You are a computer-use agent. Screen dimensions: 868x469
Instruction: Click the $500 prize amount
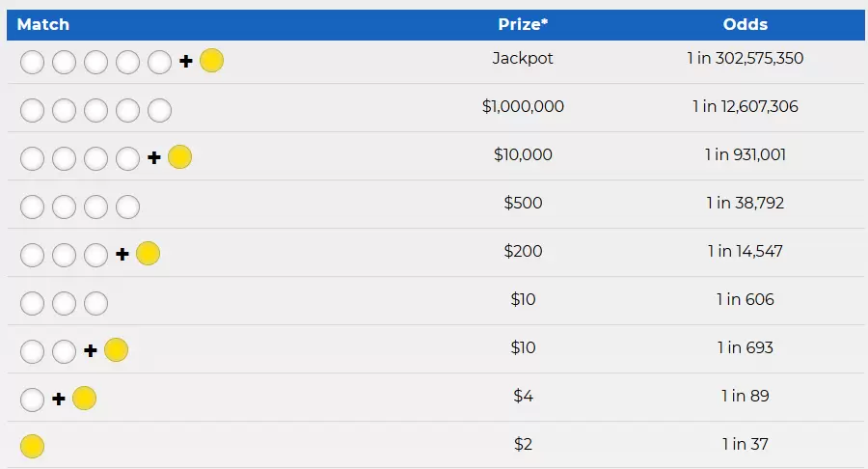[523, 203]
